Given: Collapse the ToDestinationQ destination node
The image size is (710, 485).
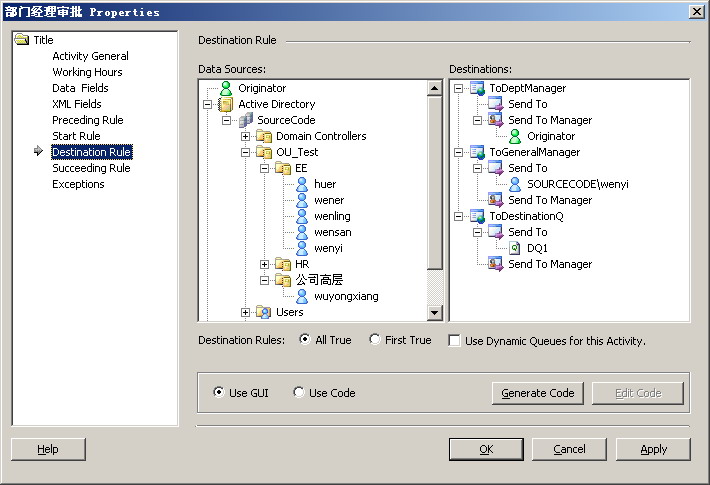Looking at the screenshot, I should click(458, 216).
